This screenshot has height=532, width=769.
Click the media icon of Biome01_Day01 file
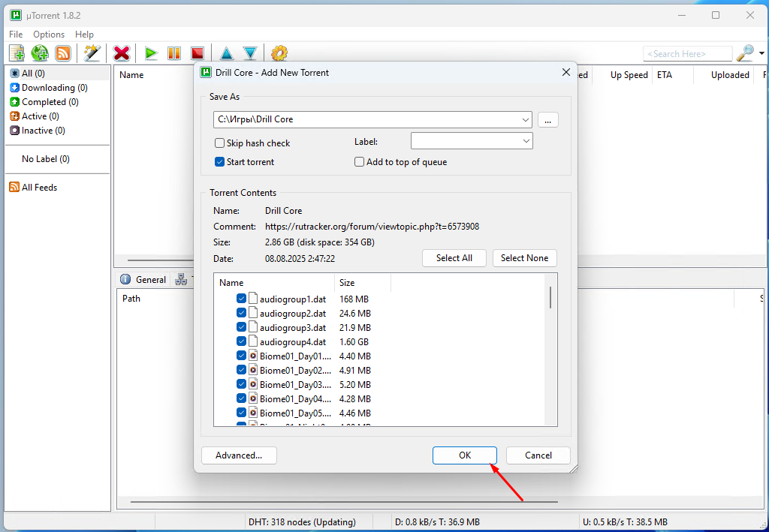(253, 356)
